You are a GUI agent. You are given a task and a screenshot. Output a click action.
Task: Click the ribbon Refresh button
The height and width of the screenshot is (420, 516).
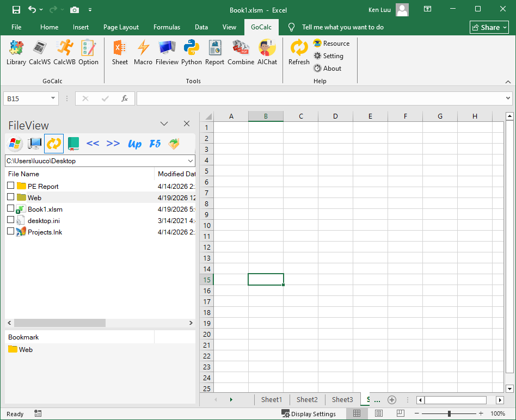(299, 53)
